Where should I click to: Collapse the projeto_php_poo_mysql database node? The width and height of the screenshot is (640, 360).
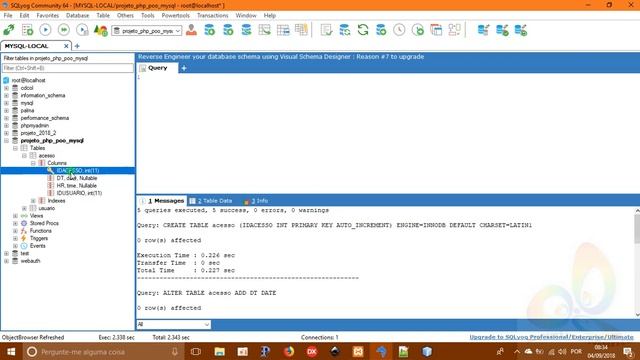pyautogui.click(x=6, y=141)
